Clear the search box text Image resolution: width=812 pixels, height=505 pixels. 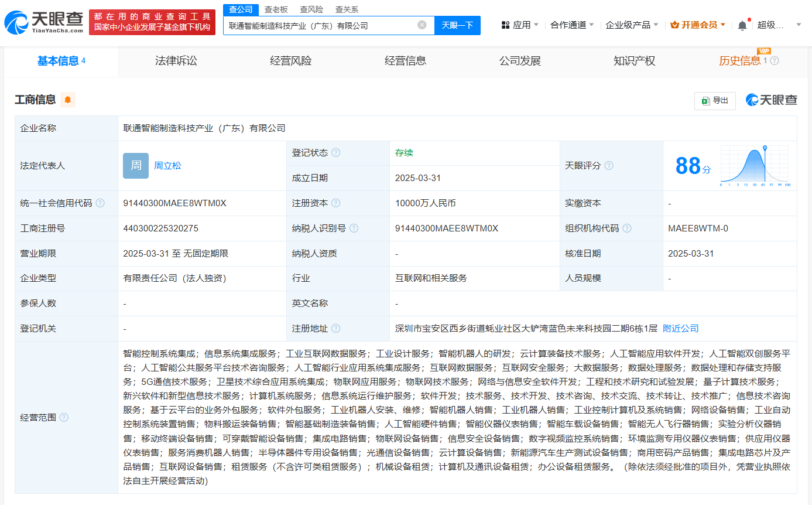(x=422, y=25)
